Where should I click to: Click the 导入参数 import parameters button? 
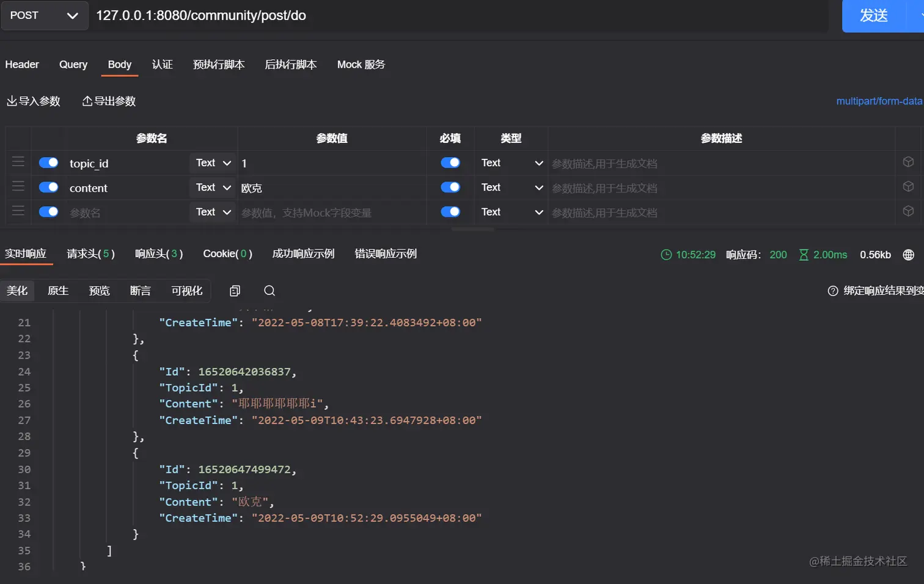[x=34, y=101]
